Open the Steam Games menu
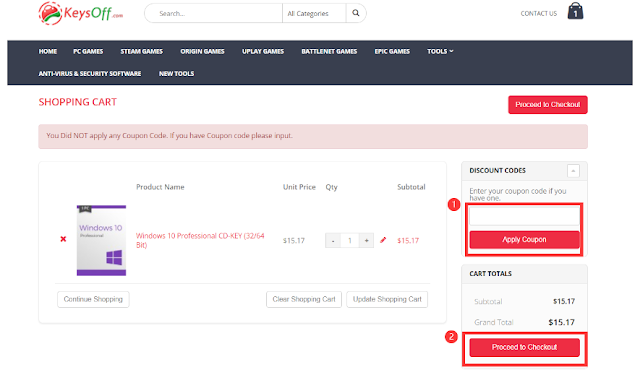This screenshot has height=370, width=640. click(142, 51)
